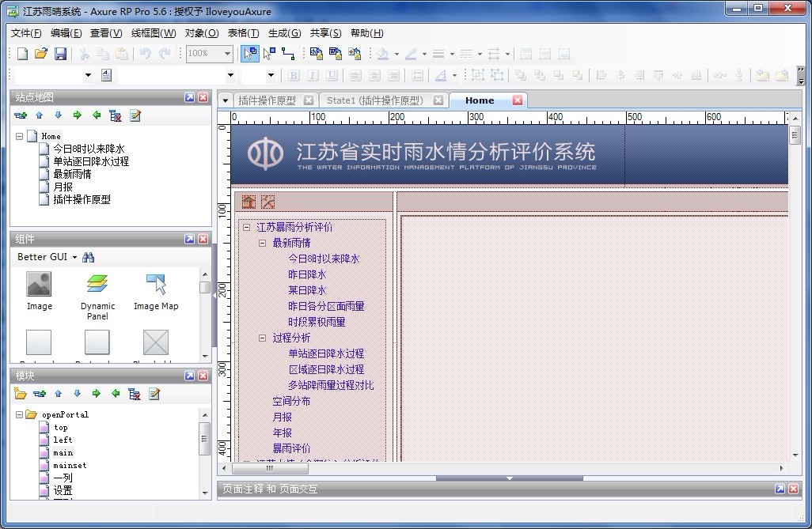Select 单站逐日降水过程 page in sitemap
Image resolution: width=812 pixels, height=529 pixels.
click(91, 161)
